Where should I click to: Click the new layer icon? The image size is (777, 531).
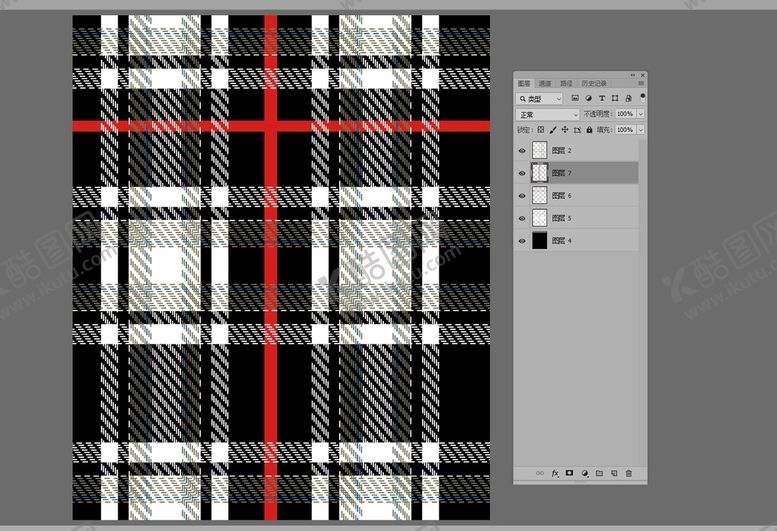614,473
